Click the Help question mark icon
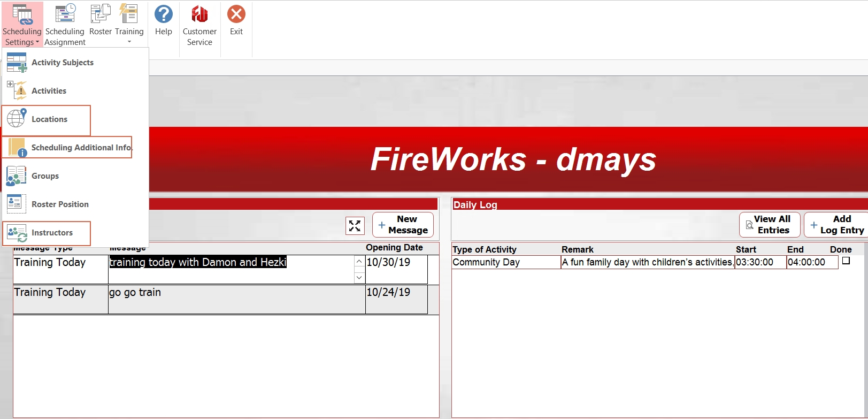868x419 pixels. tap(164, 14)
